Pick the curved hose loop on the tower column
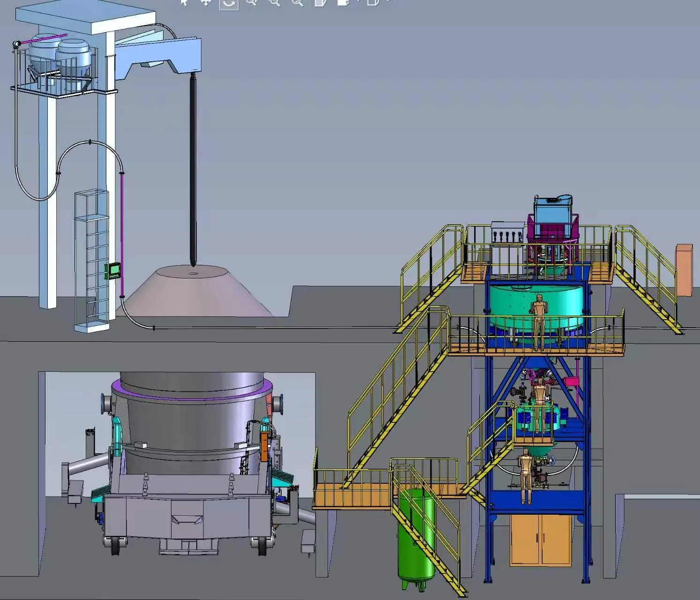 click(68, 171)
